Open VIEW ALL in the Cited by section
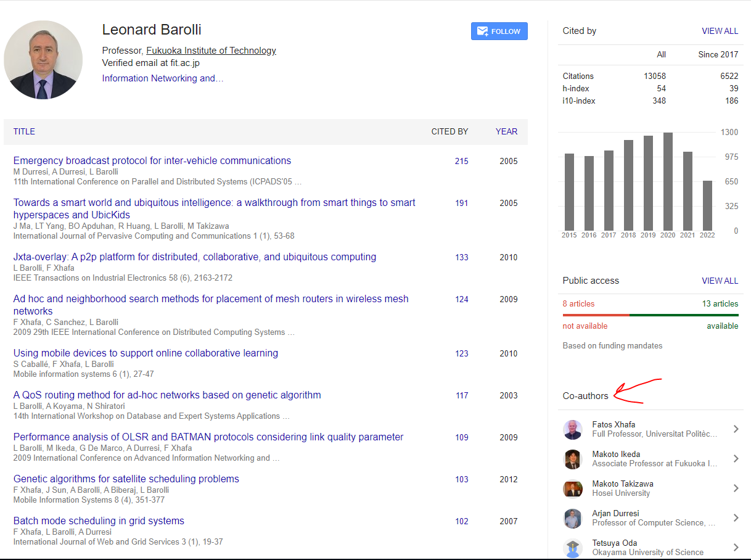The width and height of the screenshot is (751, 560). pyautogui.click(x=720, y=31)
